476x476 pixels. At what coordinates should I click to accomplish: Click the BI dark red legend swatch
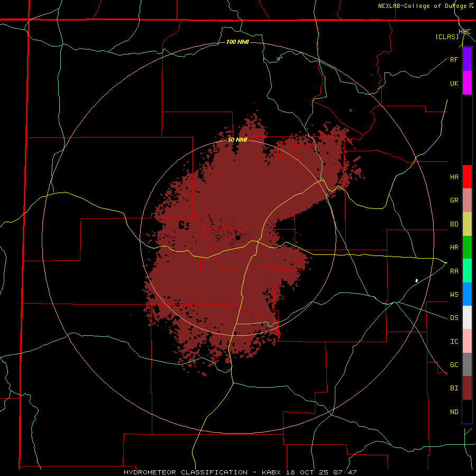(467, 388)
